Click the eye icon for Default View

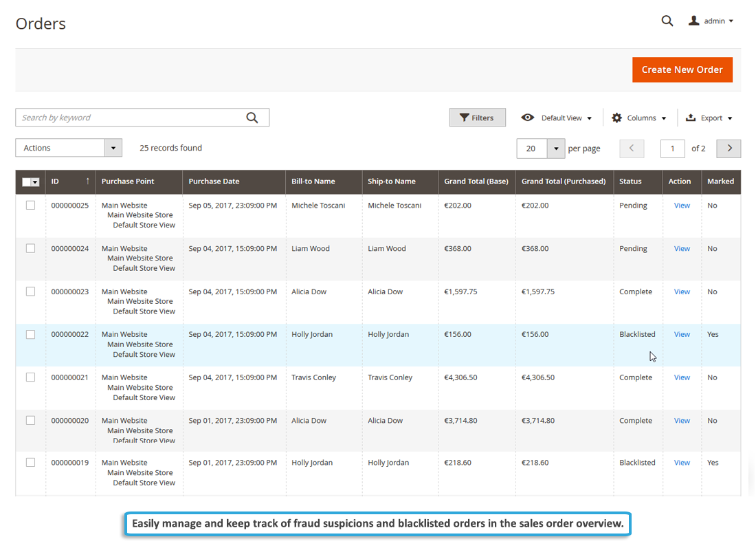[527, 118]
